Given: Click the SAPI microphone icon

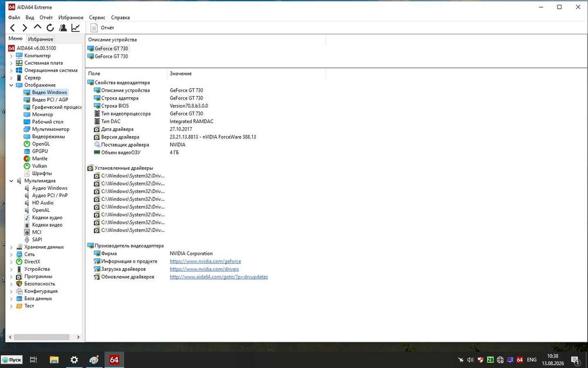Looking at the screenshot, I should pos(26,240).
